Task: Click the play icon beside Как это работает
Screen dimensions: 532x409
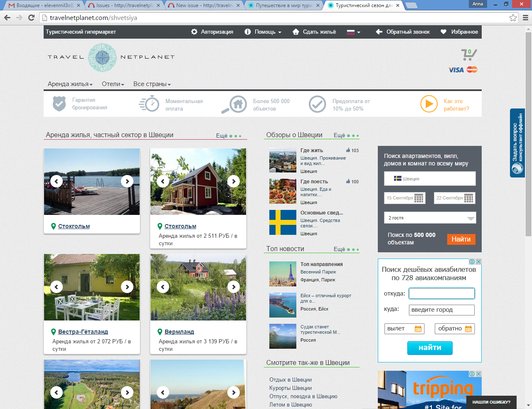Action: (429, 104)
